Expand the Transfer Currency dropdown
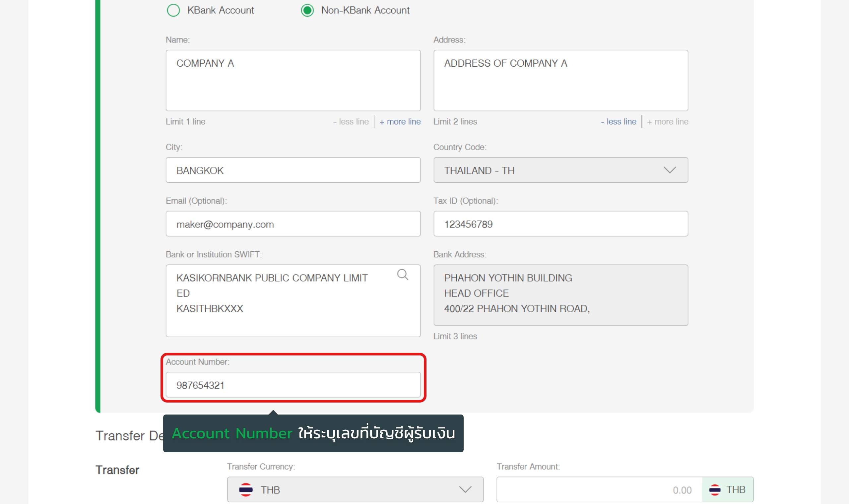Screen dimensions: 849x504 click(x=355, y=489)
